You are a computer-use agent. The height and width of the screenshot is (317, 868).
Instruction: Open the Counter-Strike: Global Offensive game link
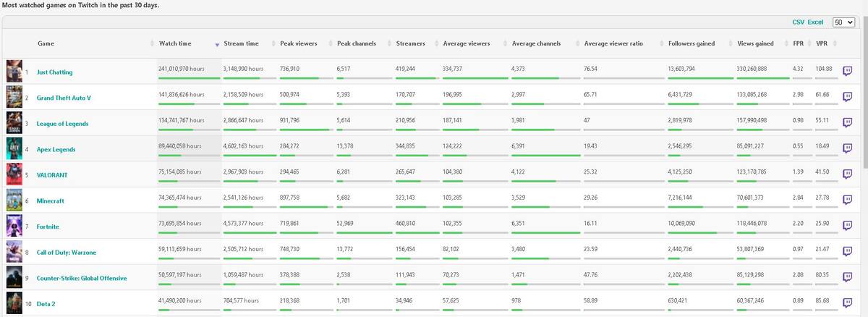point(82,278)
